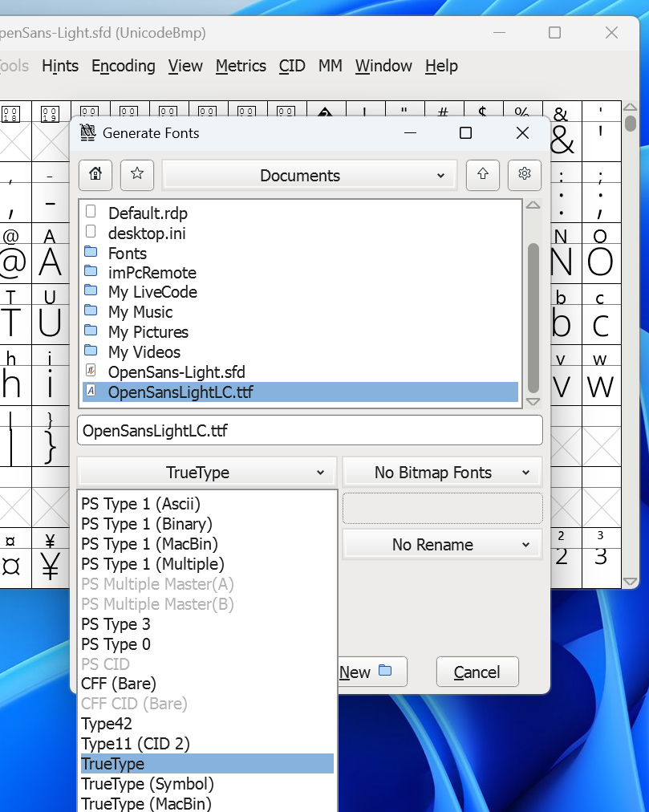Open the No Rename dropdown
The width and height of the screenshot is (649, 812).
(442, 545)
